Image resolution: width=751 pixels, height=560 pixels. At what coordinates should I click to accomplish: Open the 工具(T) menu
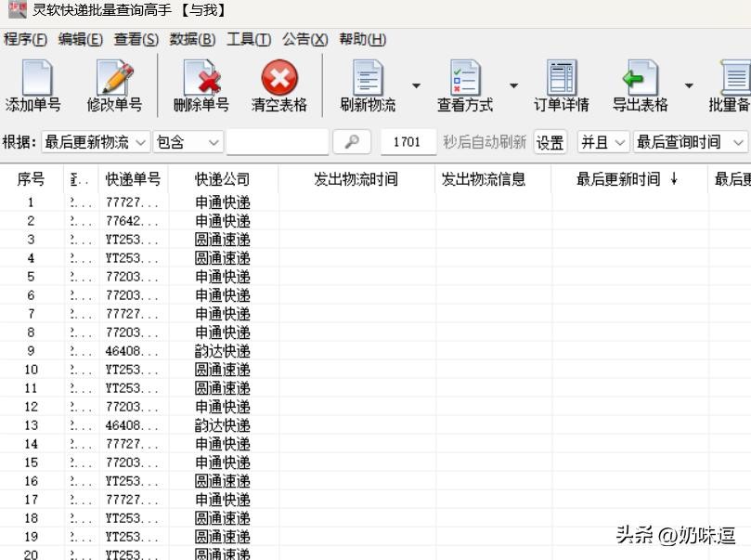coord(248,39)
